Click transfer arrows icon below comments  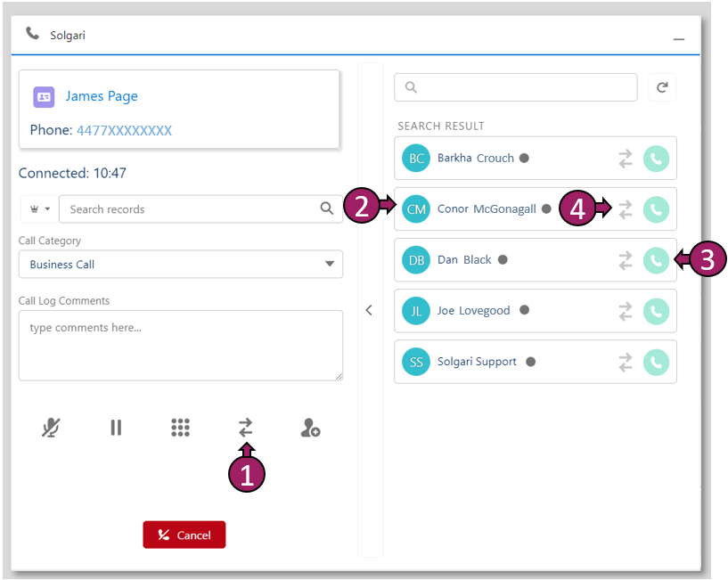point(245,429)
